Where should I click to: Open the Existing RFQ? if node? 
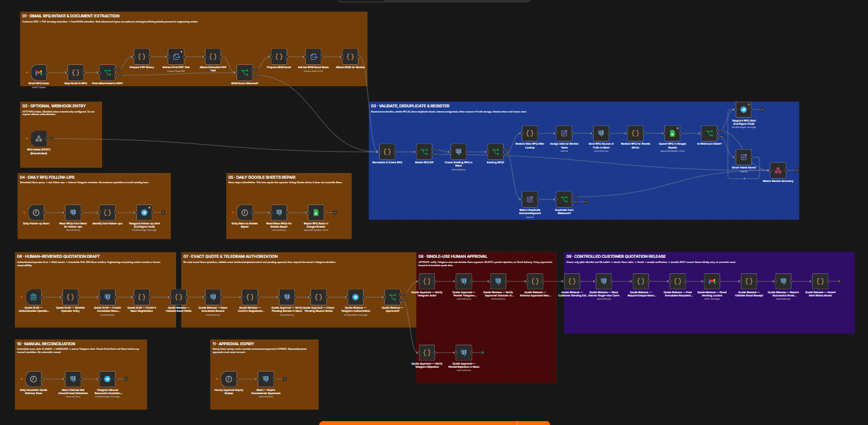point(495,152)
